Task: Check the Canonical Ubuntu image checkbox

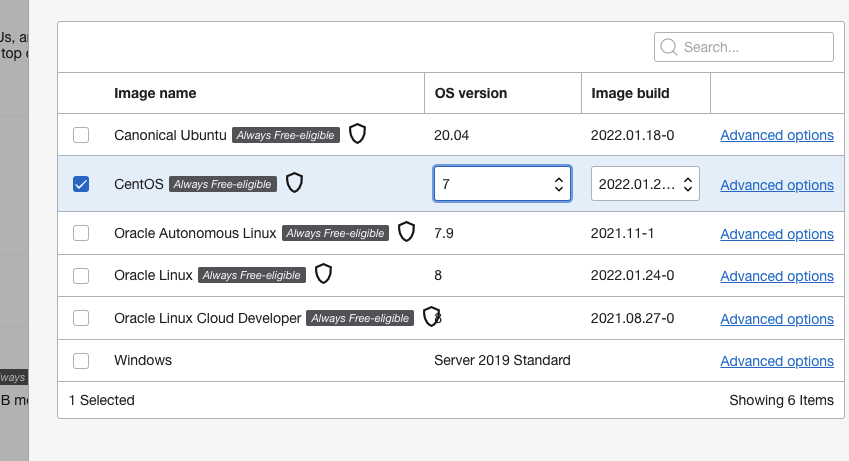Action: coord(81,135)
